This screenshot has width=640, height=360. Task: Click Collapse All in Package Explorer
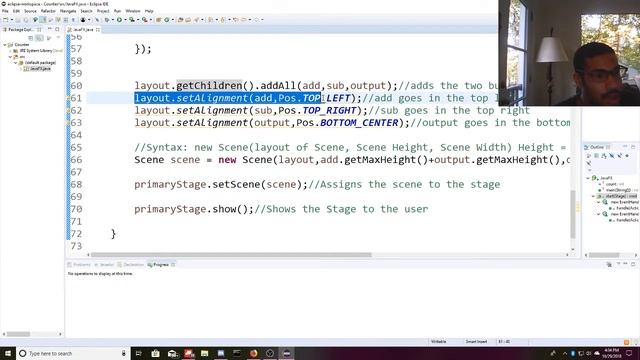[31, 38]
